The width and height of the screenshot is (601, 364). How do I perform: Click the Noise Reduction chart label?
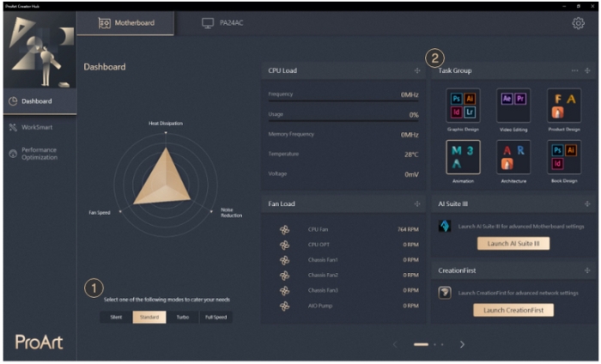click(231, 213)
